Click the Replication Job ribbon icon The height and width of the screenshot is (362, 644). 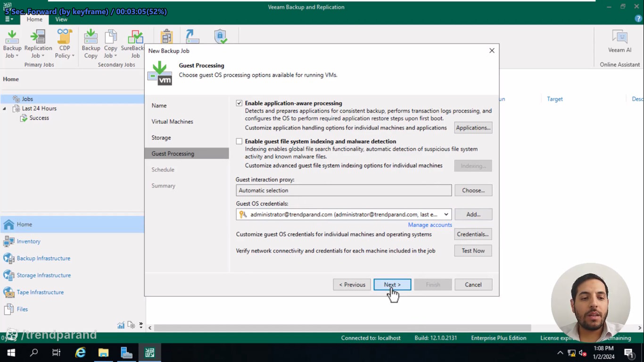(38, 44)
